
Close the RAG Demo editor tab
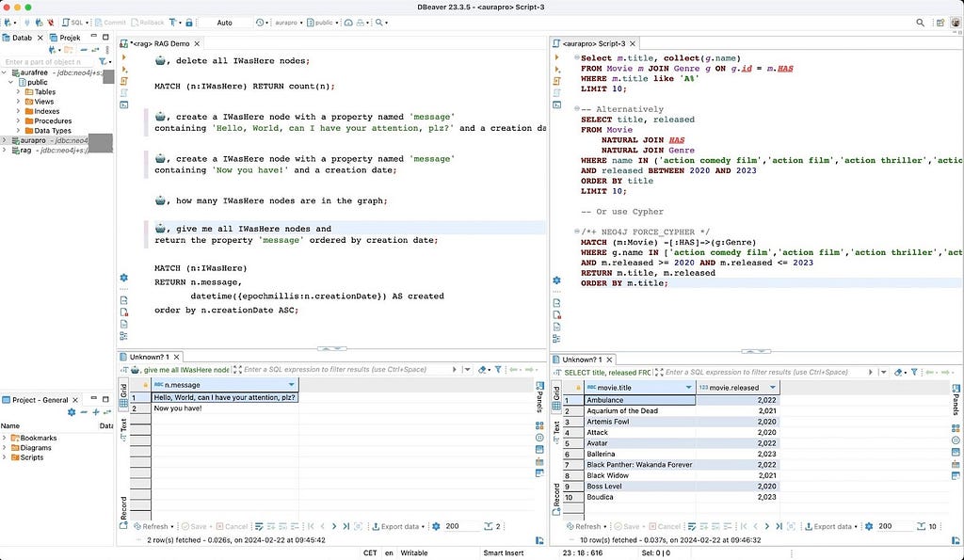197,43
